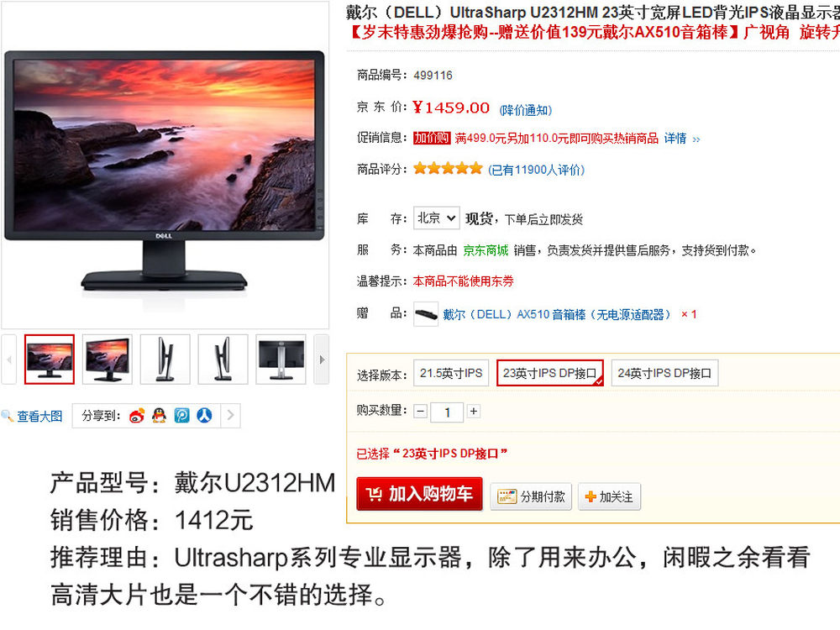Show next product thumbnails arrow
The image size is (840, 630).
tap(322, 360)
